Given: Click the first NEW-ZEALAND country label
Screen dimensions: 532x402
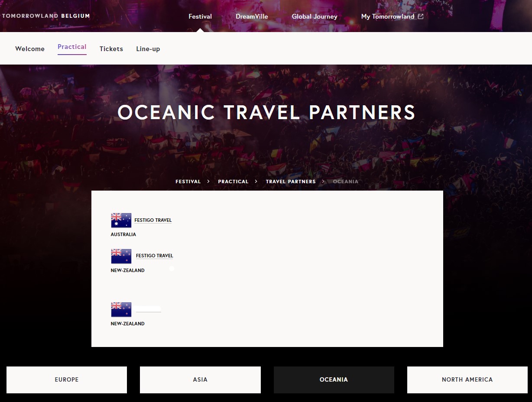Looking at the screenshot, I should [x=128, y=270].
